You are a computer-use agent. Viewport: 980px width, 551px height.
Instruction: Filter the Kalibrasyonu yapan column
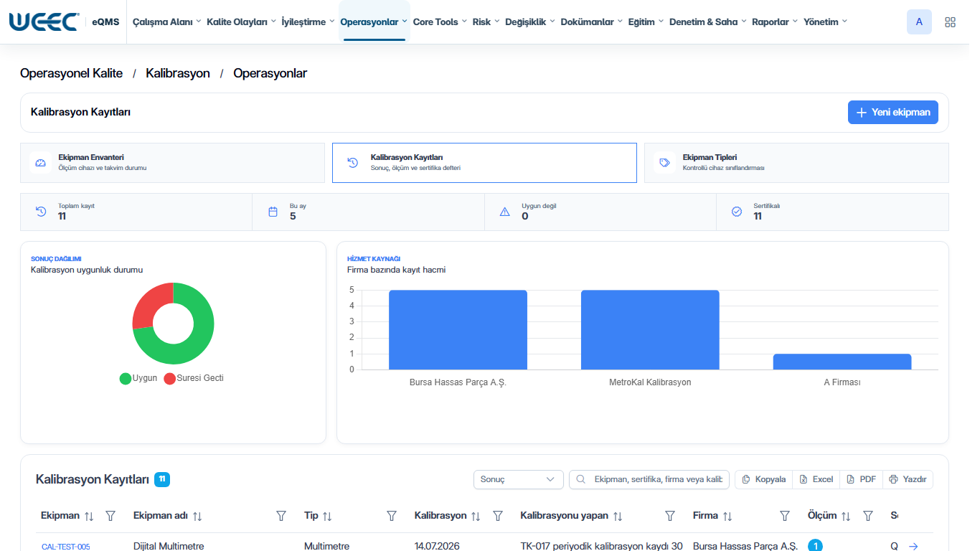coord(670,516)
